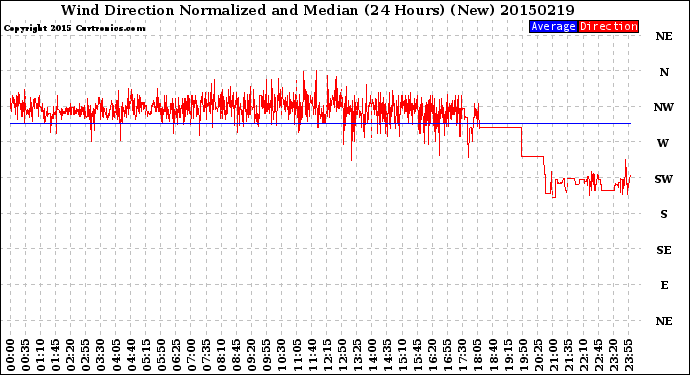
Task: Click the SE direction axis label
Action: pos(664,250)
